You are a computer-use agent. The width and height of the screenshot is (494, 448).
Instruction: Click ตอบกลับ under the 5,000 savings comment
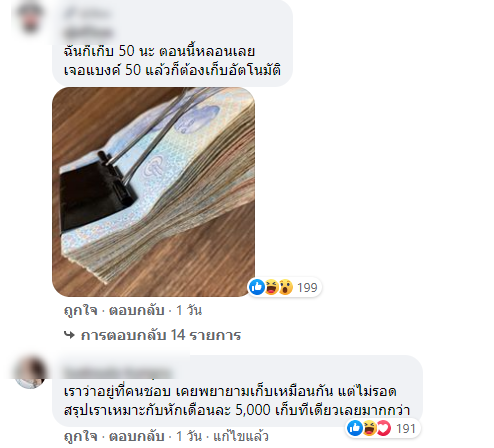tap(137, 436)
